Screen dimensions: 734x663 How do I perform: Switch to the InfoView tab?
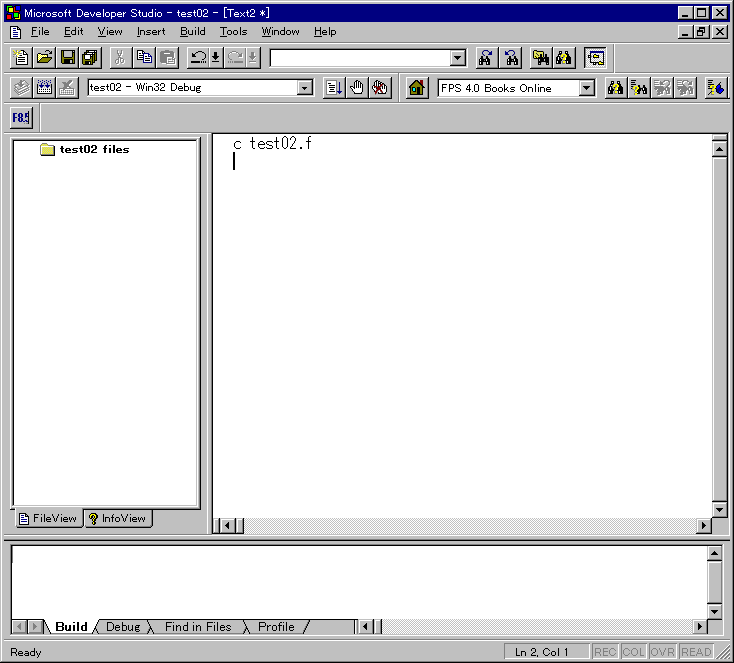coord(118,518)
